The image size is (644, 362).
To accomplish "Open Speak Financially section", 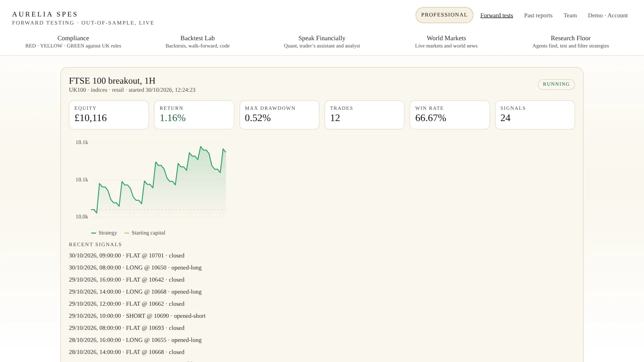I will [x=322, y=41].
